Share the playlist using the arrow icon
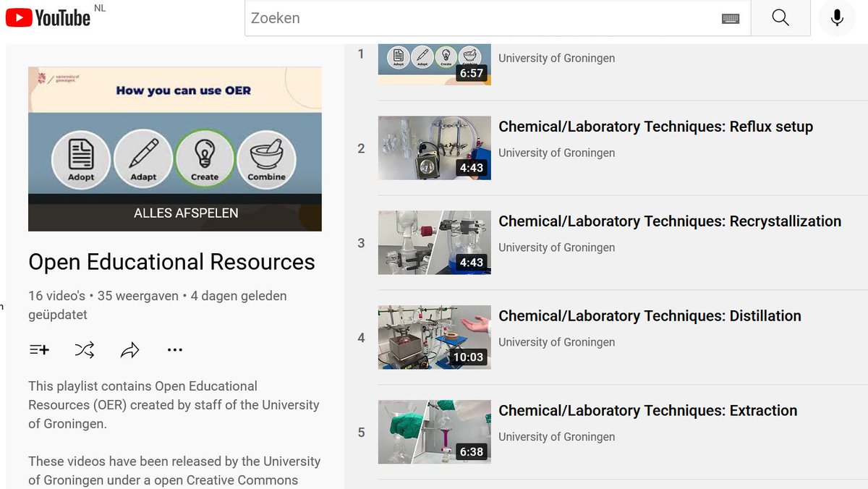This screenshot has height=489, width=868. coord(130,349)
